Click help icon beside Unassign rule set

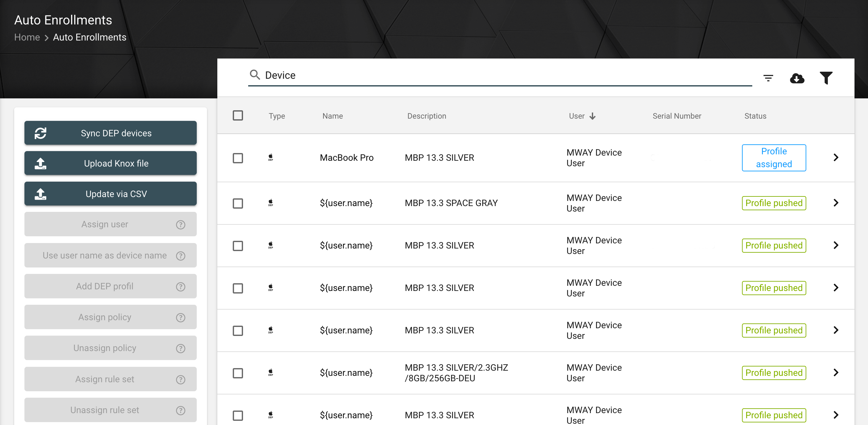181,410
